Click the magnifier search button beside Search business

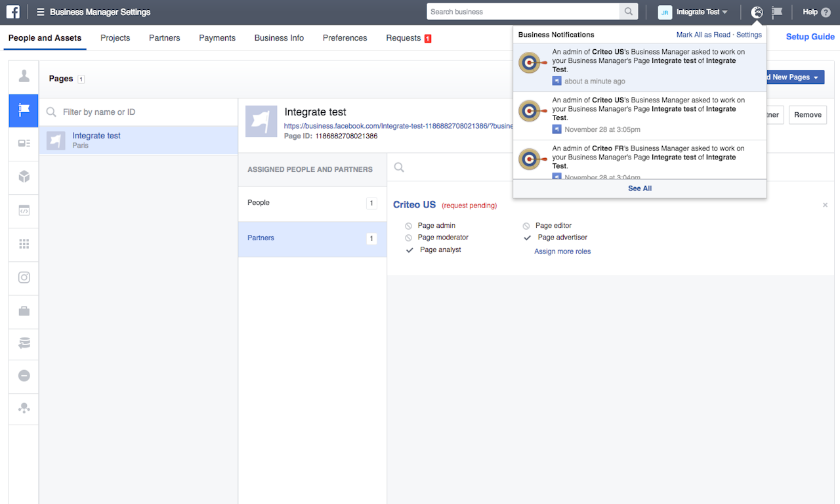pos(629,12)
